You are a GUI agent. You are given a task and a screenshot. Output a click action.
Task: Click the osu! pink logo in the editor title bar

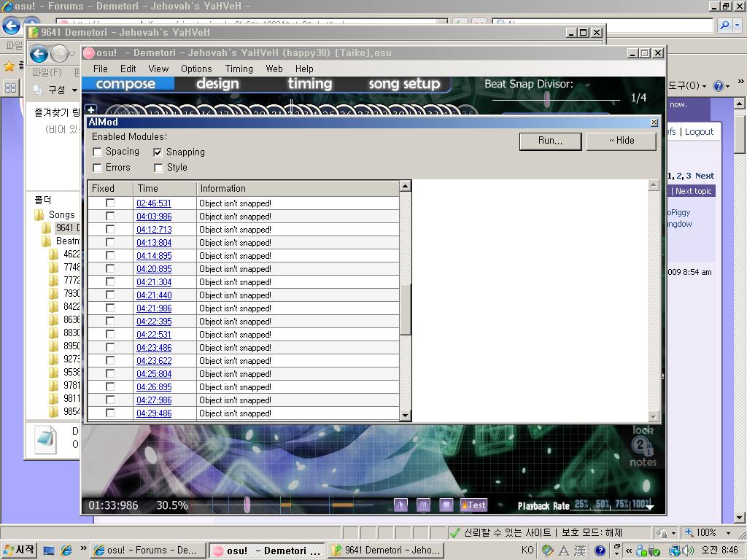(89, 52)
